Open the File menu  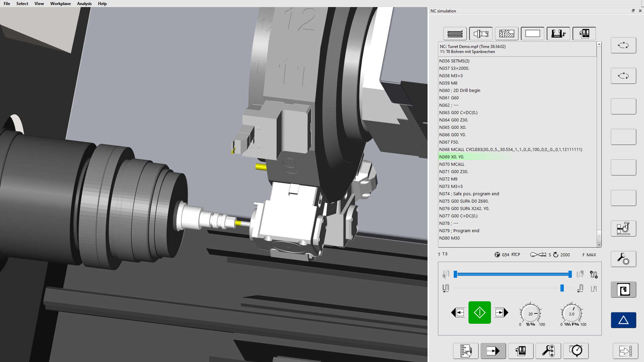tap(7, 4)
